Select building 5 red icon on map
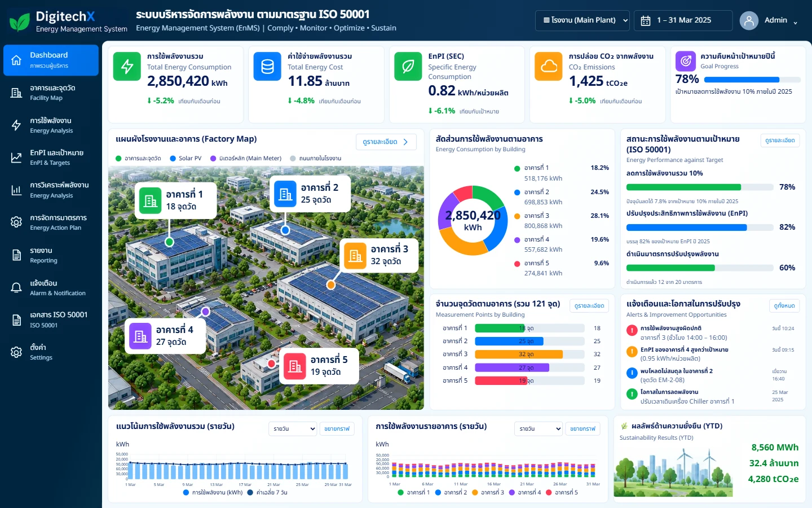This screenshot has height=508, width=812. (295, 366)
